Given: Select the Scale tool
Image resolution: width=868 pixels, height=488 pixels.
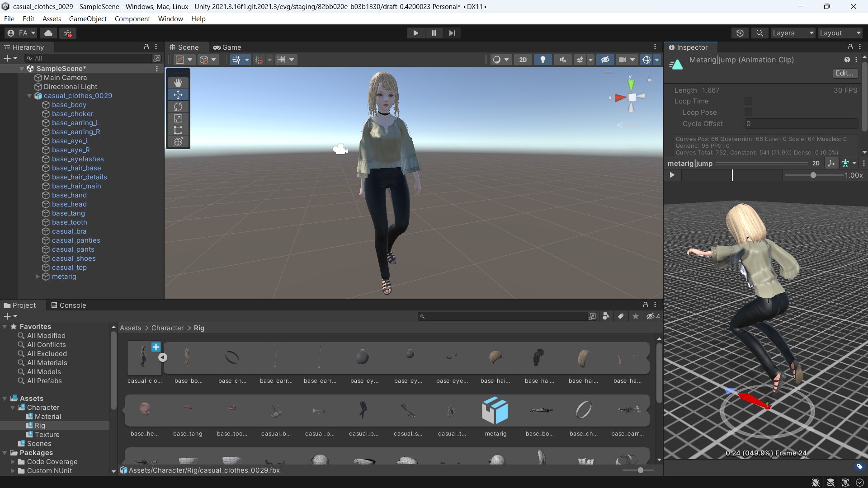Looking at the screenshot, I should pos(178,118).
